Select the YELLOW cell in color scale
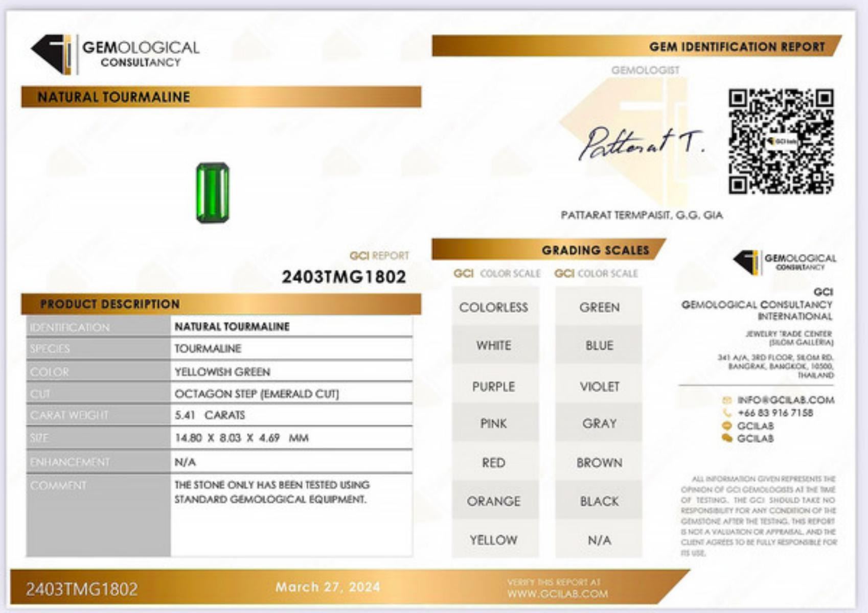The width and height of the screenshot is (868, 613). click(494, 540)
